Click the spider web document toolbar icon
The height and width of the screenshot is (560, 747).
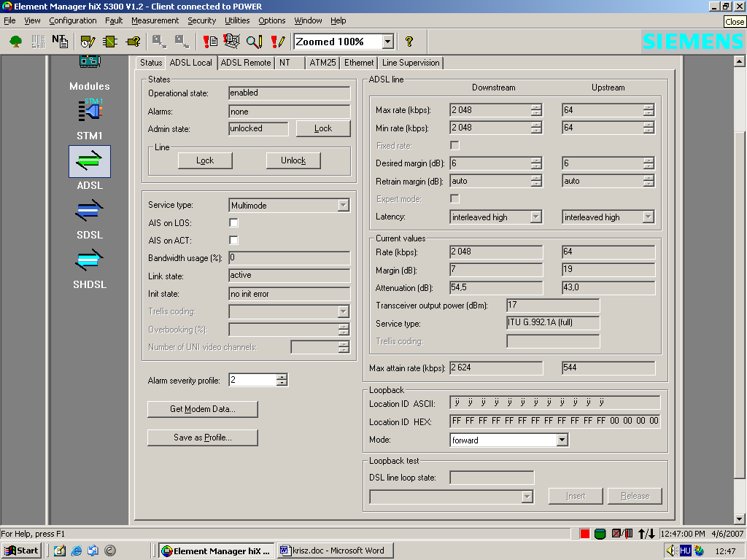tap(232, 42)
